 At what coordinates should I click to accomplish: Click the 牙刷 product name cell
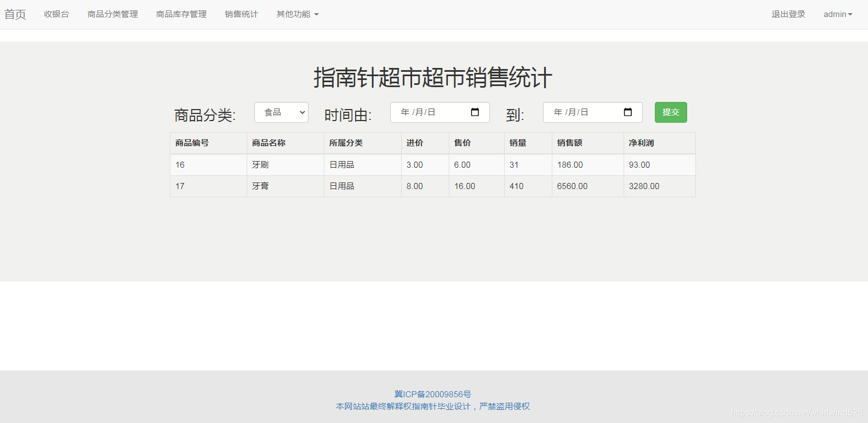285,165
